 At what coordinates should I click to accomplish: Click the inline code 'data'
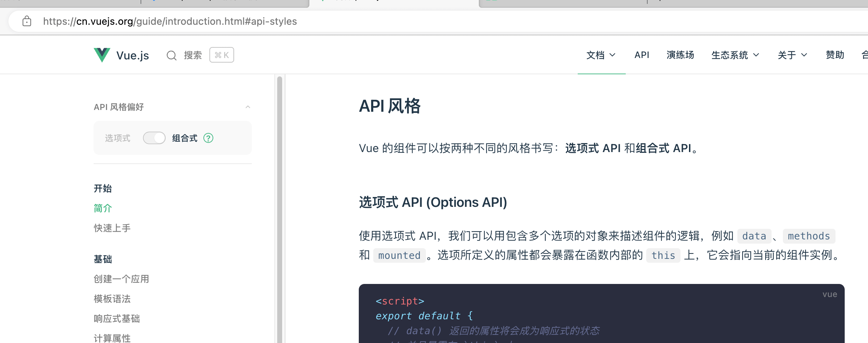(754, 236)
